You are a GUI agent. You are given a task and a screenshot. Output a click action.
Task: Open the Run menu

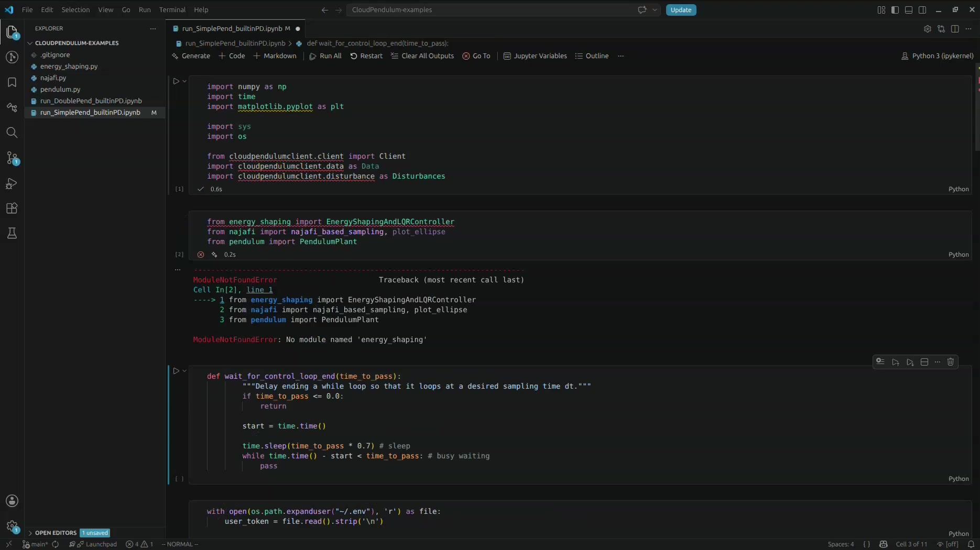coord(145,10)
